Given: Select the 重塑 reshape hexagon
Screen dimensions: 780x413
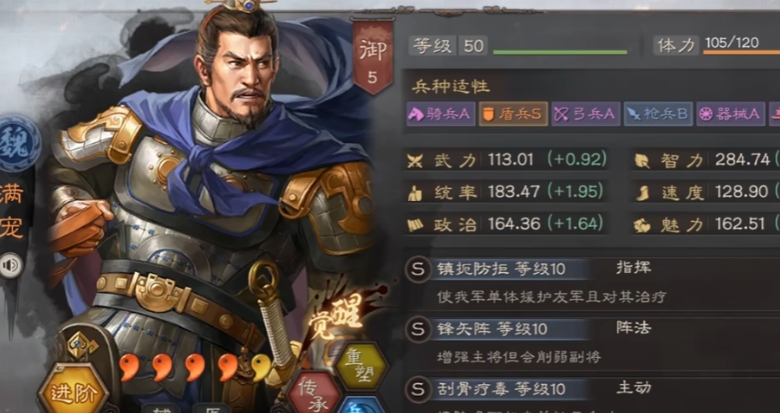Looking at the screenshot, I should coord(362,368).
